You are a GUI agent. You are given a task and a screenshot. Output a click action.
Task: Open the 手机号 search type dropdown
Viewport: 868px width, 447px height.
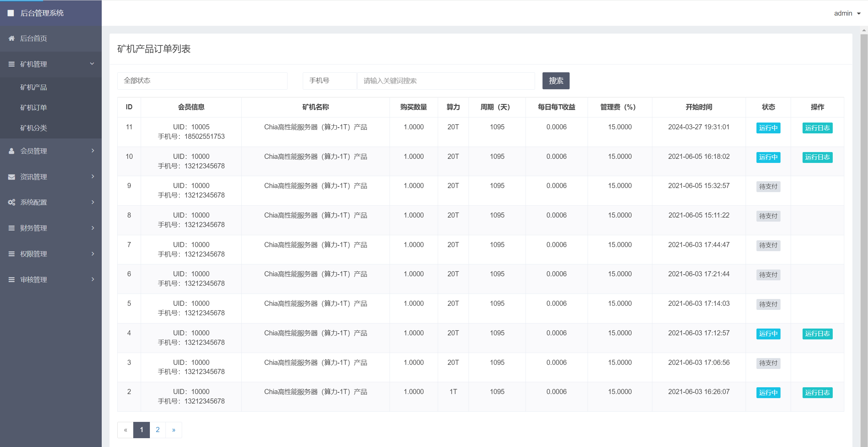click(x=329, y=81)
